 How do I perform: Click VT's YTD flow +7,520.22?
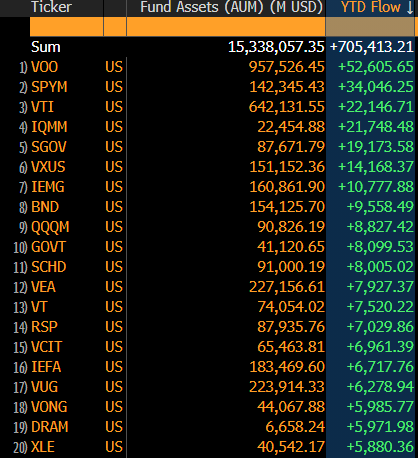tap(380, 307)
